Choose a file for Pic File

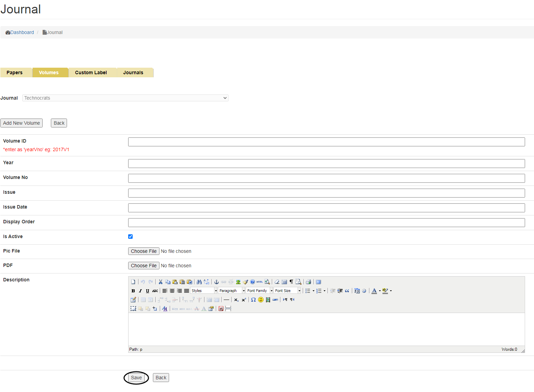[144, 251]
